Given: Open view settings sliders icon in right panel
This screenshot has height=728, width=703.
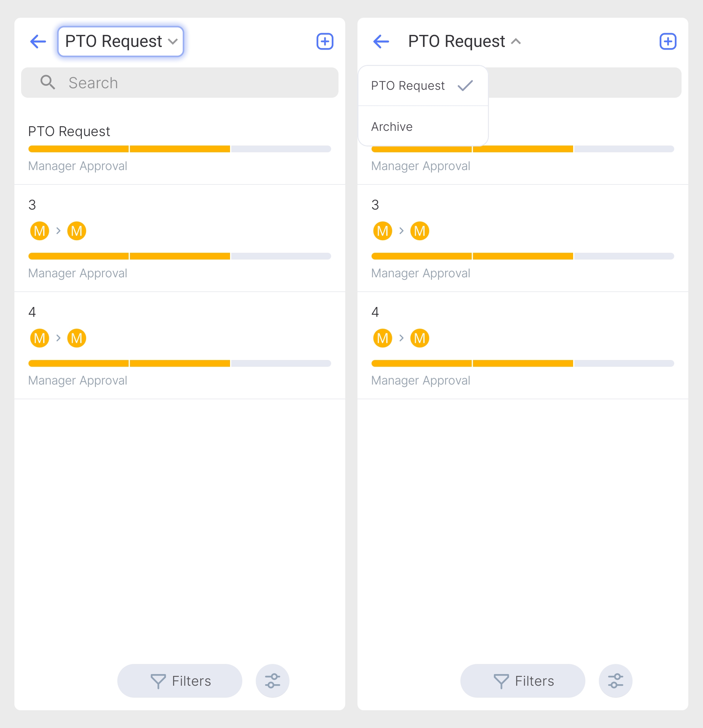Looking at the screenshot, I should [x=615, y=681].
